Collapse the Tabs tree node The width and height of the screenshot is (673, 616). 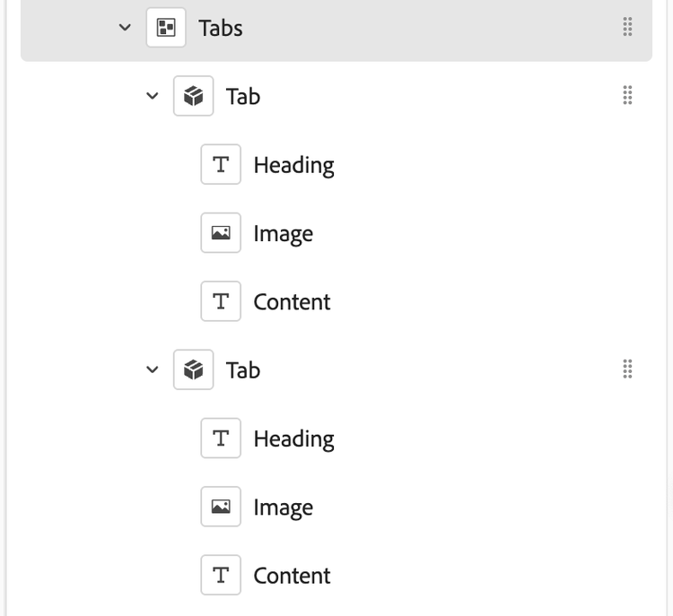[125, 28]
